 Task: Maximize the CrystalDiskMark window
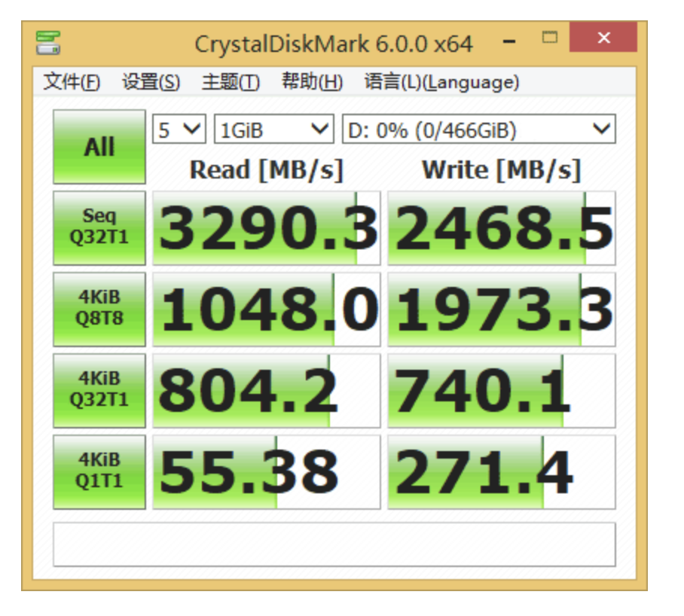tap(550, 38)
